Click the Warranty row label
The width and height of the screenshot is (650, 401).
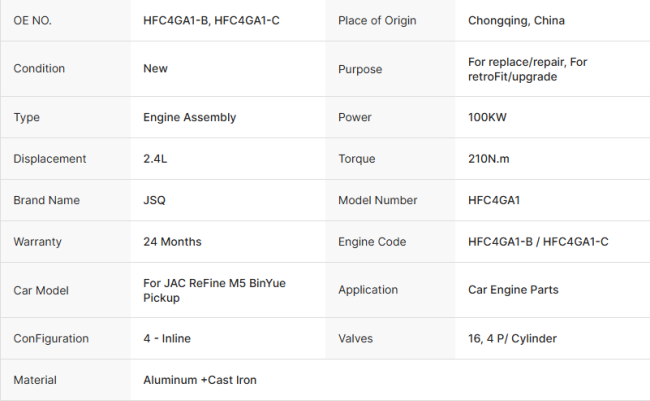pos(37,242)
